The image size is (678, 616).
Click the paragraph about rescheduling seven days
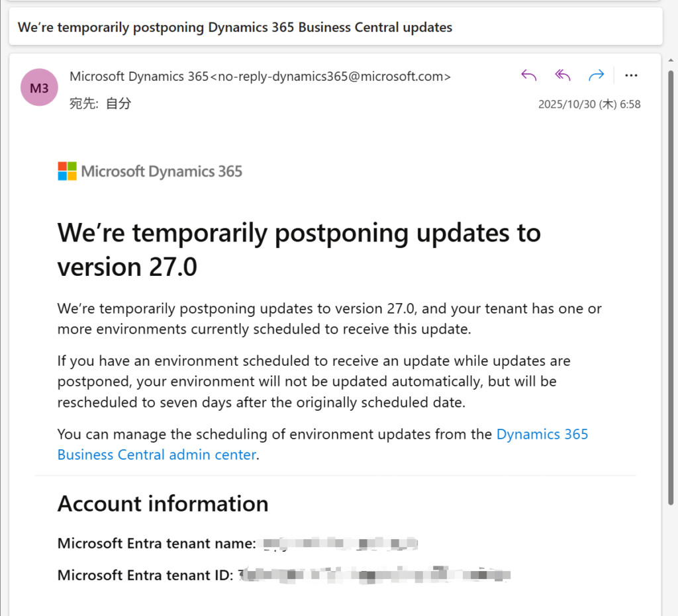click(315, 382)
